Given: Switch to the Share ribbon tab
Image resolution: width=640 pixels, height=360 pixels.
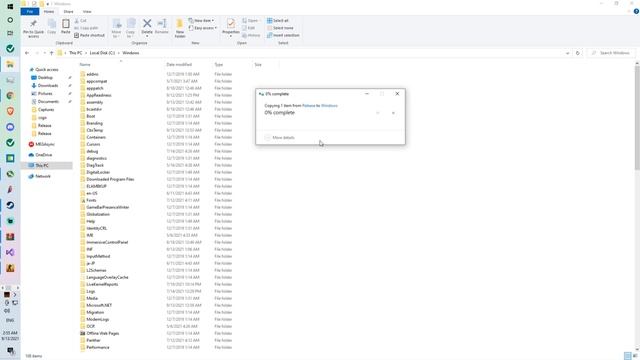Looking at the screenshot, I should coord(69,11).
